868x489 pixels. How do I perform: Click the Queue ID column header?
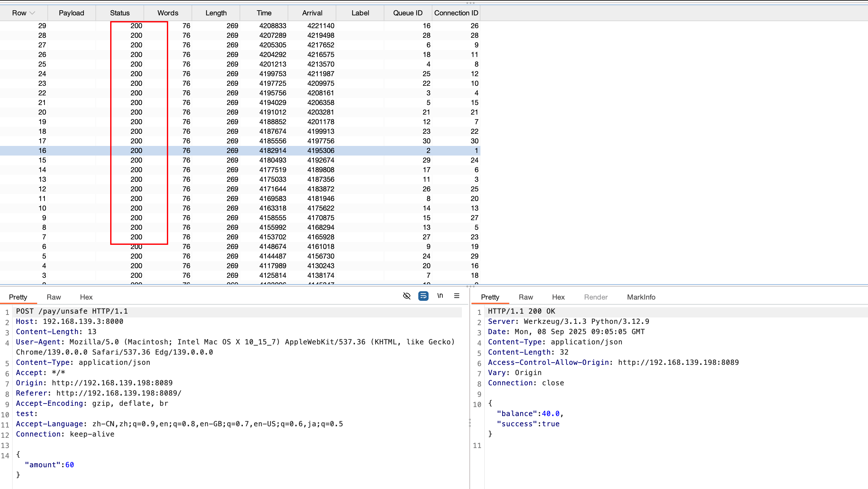point(408,13)
